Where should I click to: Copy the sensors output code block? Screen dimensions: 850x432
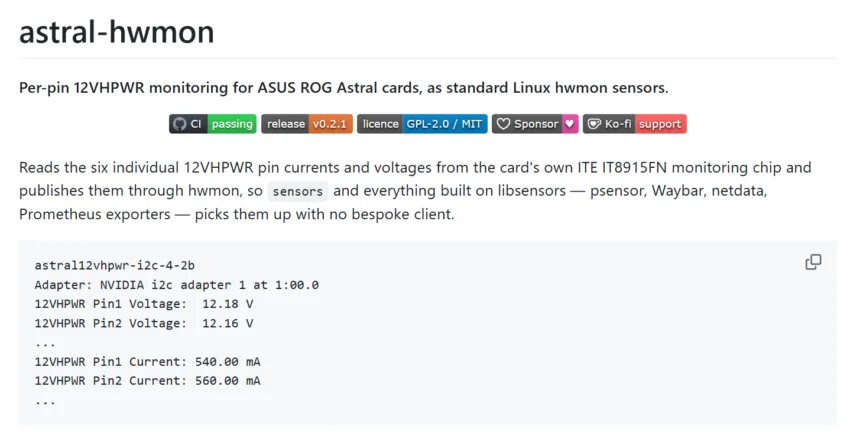point(813,262)
